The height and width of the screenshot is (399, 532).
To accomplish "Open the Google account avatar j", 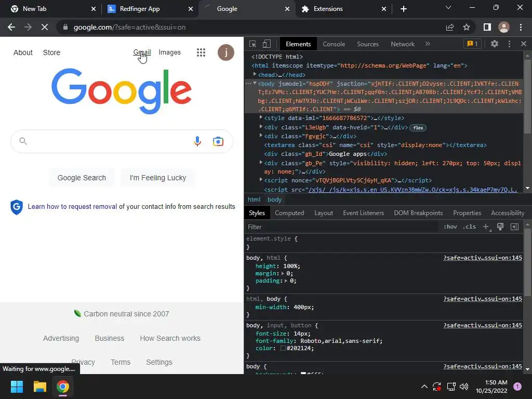I will pos(226,52).
